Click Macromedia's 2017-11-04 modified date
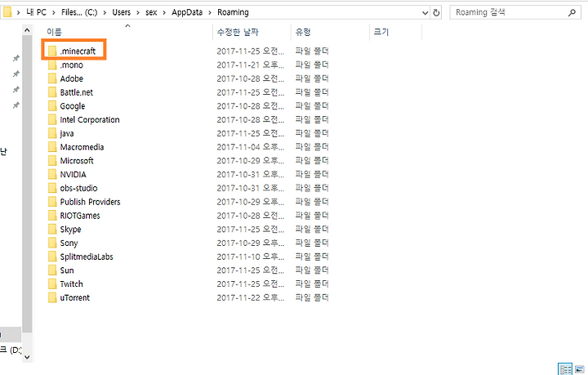The image size is (588, 375). point(251,147)
